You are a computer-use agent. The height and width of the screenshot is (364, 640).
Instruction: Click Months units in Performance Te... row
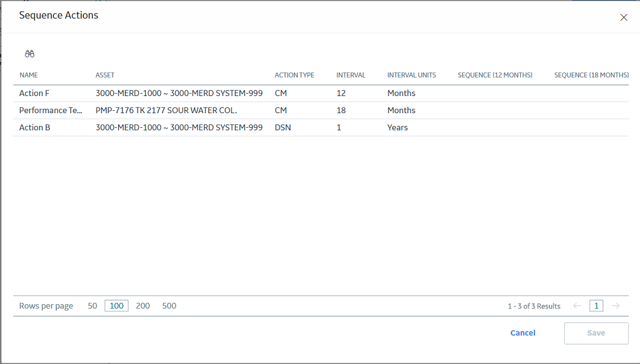(401, 111)
